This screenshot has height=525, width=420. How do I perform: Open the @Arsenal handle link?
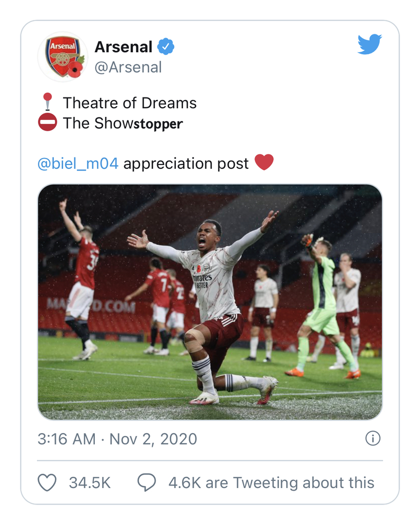coord(128,67)
